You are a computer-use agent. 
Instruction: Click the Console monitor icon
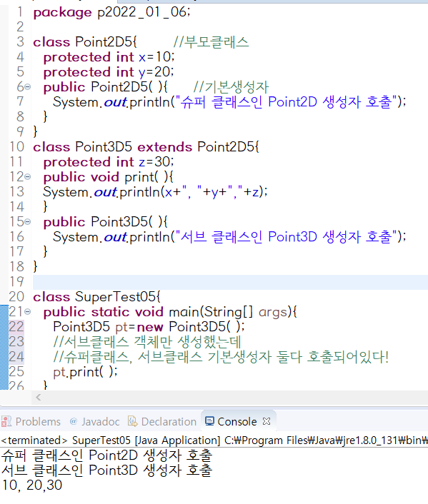click(209, 420)
